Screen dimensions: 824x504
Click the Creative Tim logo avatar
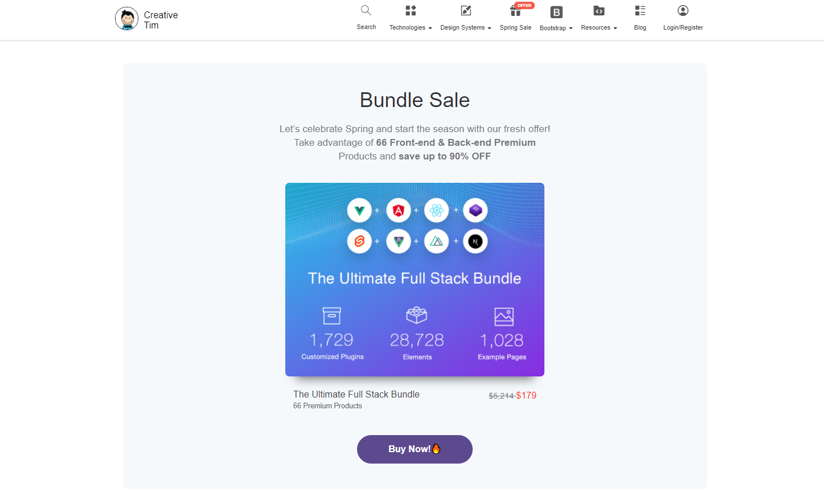click(126, 19)
